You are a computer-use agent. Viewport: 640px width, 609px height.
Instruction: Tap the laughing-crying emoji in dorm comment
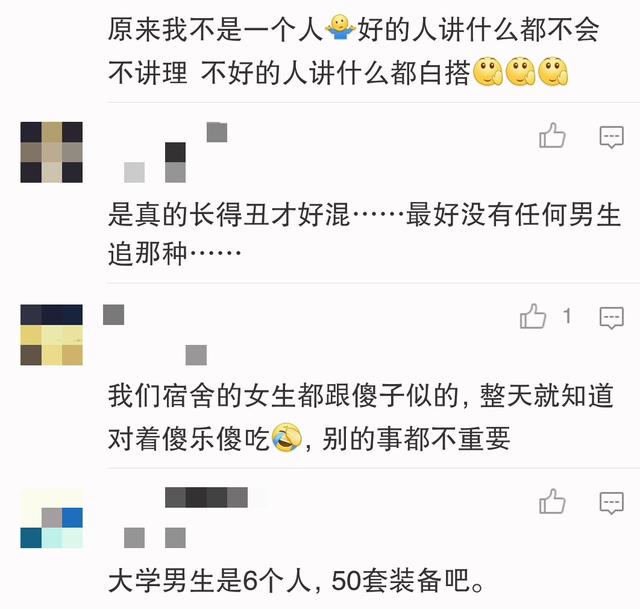tap(286, 438)
